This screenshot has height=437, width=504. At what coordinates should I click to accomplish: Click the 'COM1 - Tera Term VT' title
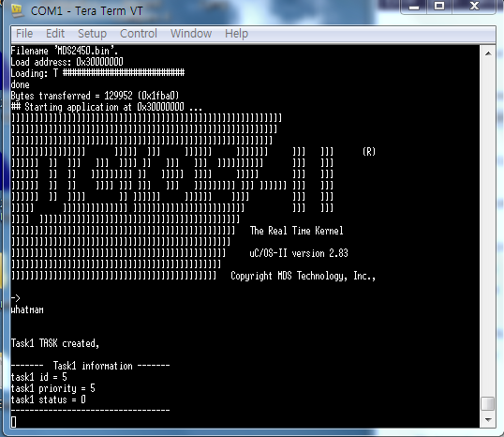86,11
